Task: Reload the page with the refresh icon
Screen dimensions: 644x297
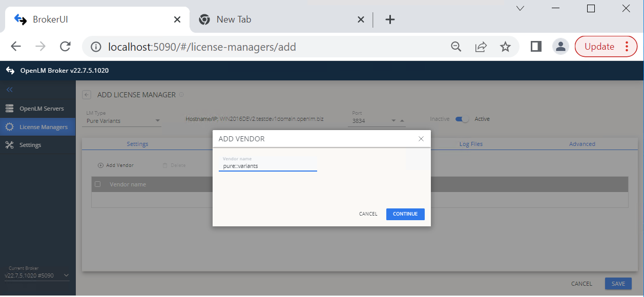Action: pos(66,46)
